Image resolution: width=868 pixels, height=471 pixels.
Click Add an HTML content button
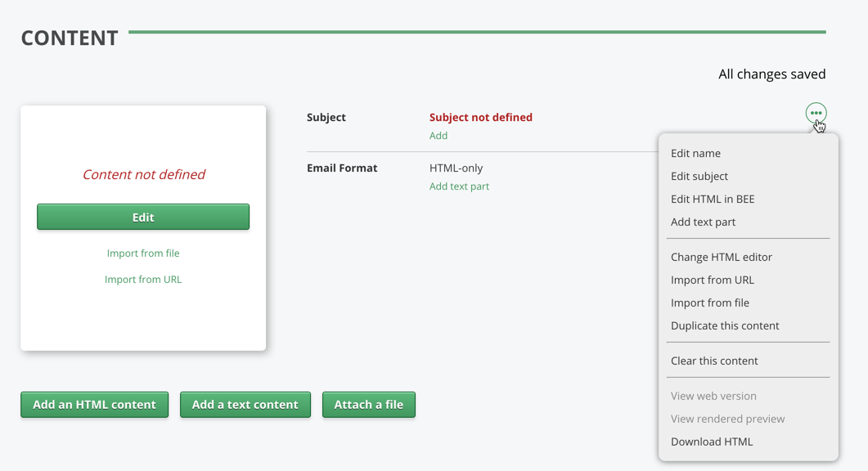pos(94,405)
